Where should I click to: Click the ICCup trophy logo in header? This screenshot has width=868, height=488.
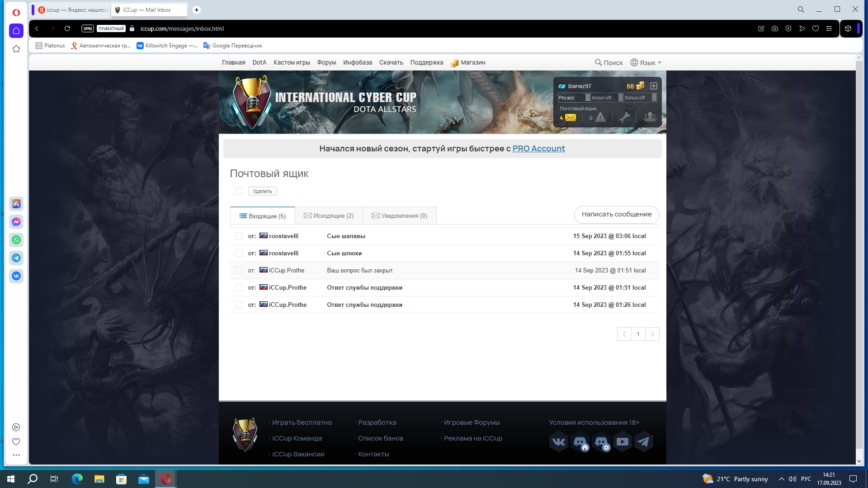point(251,102)
